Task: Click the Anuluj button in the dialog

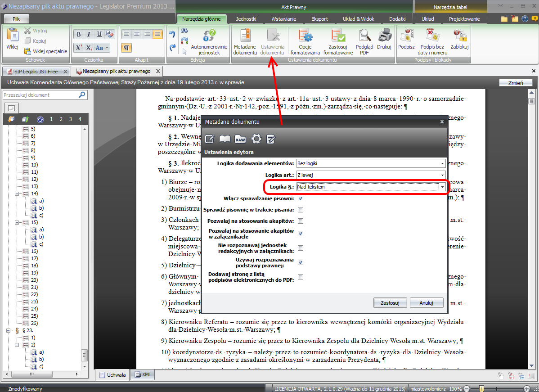Action: [426, 303]
